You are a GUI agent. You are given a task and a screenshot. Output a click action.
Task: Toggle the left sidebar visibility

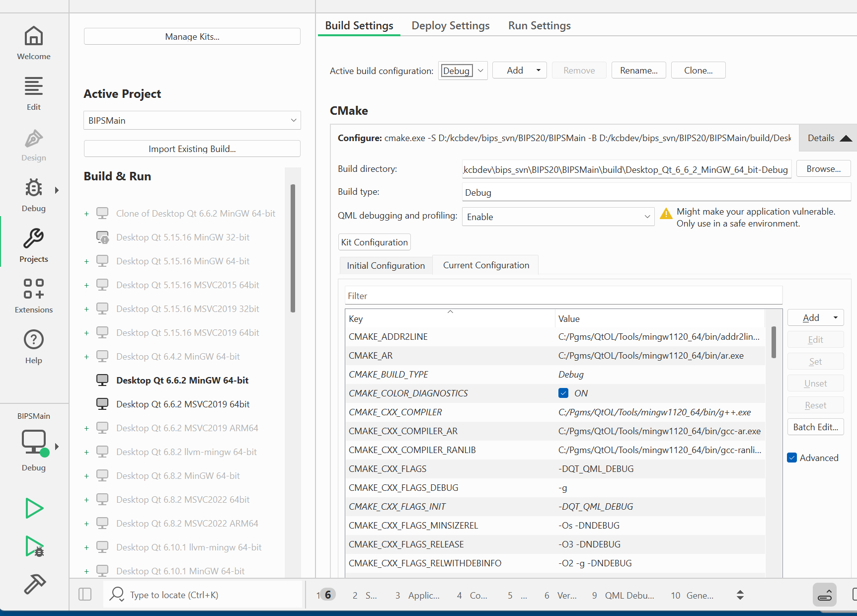(85, 595)
